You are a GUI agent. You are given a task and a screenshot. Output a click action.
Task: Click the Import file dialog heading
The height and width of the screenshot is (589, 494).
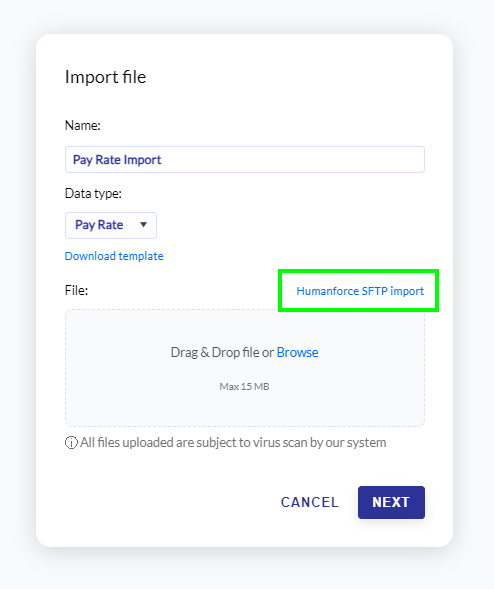click(x=106, y=77)
